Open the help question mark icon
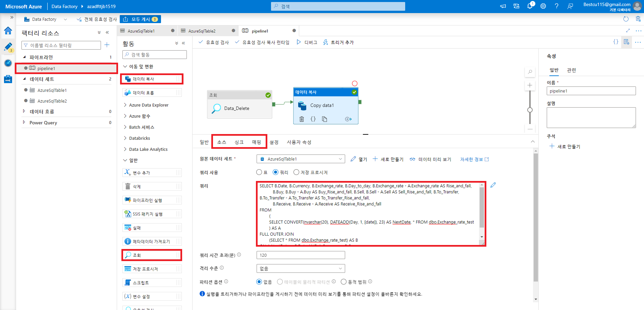The image size is (644, 310). 556,6
